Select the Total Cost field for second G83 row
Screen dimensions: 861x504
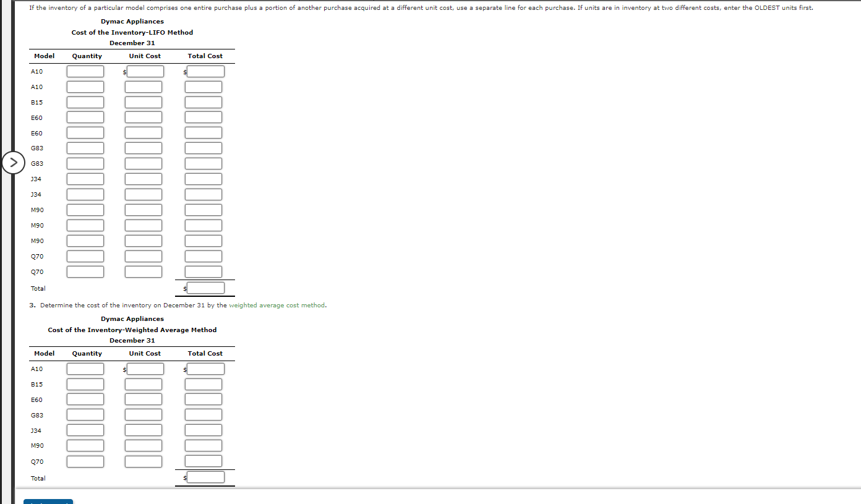point(203,163)
